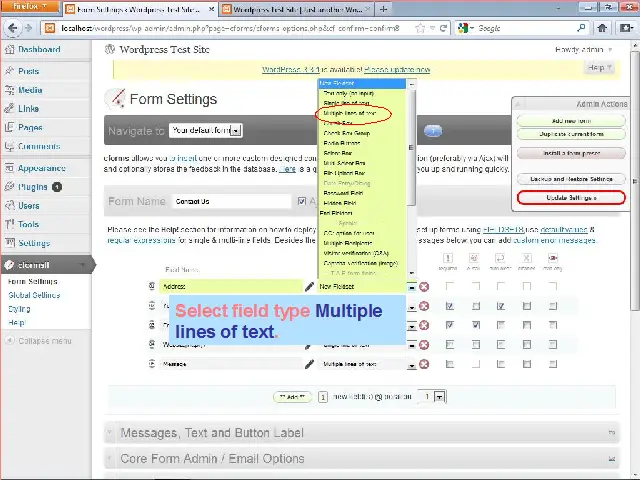The height and width of the screenshot is (480, 640).
Task: Toggle the required checkbox on Message row
Action: pos(450,364)
